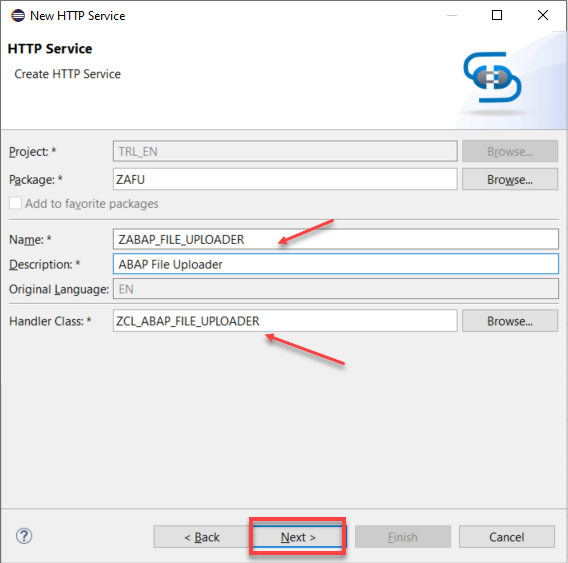Open the help question mark icon
The height and width of the screenshot is (563, 568).
tap(24, 536)
